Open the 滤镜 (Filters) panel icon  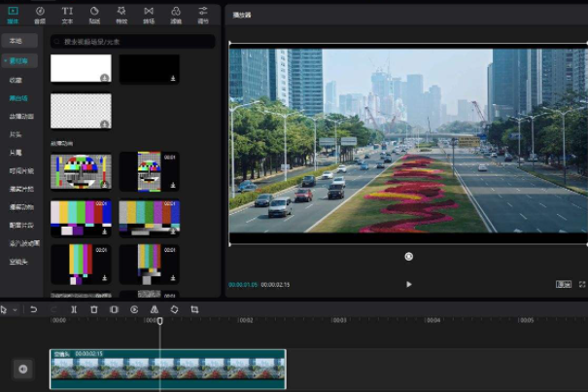click(176, 14)
